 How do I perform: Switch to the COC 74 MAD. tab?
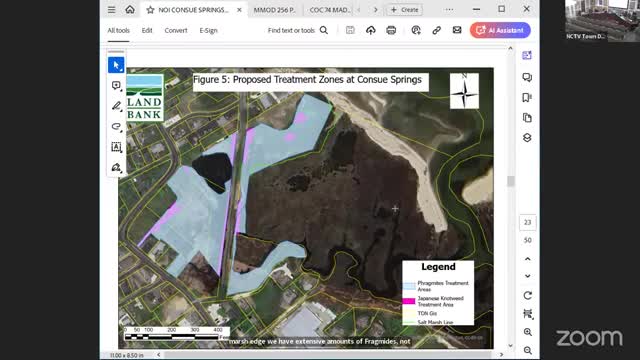click(x=330, y=10)
